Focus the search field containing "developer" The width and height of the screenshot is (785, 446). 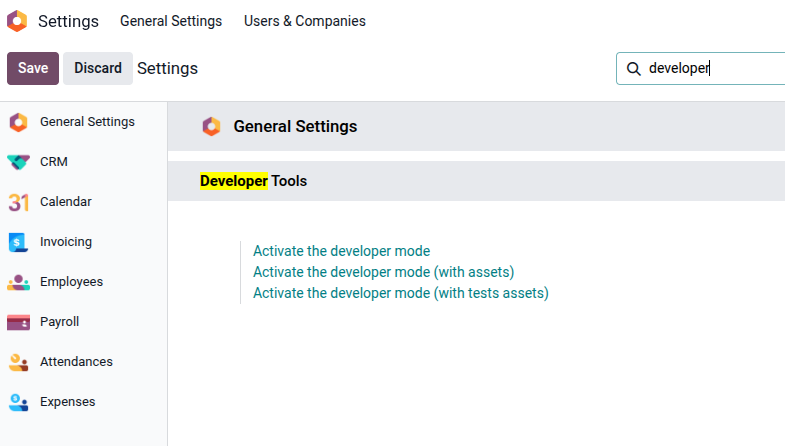710,69
